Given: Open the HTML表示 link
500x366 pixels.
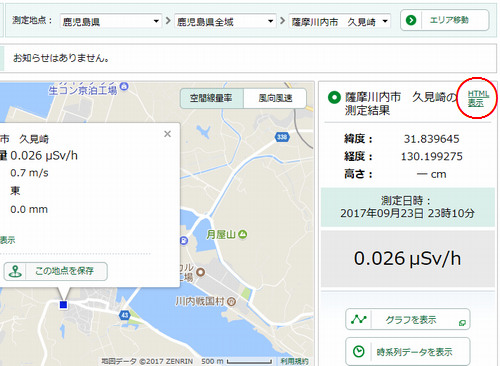Looking at the screenshot, I should (x=478, y=98).
